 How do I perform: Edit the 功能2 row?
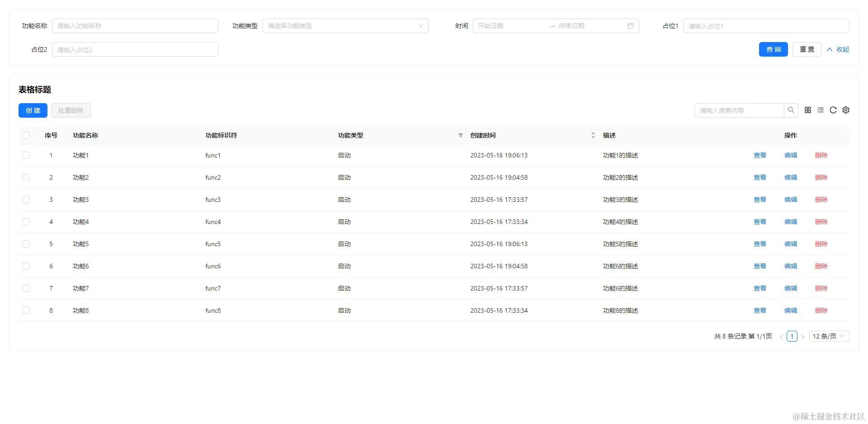point(791,177)
